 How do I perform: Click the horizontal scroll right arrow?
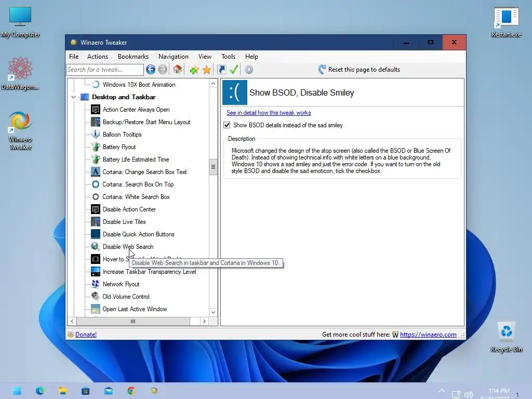(204, 321)
